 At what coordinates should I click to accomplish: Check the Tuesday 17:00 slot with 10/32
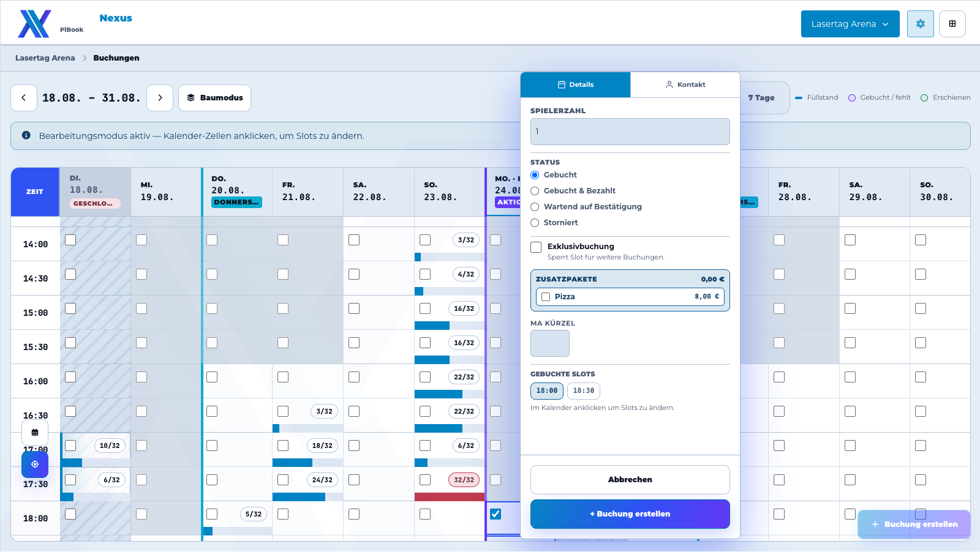70,446
